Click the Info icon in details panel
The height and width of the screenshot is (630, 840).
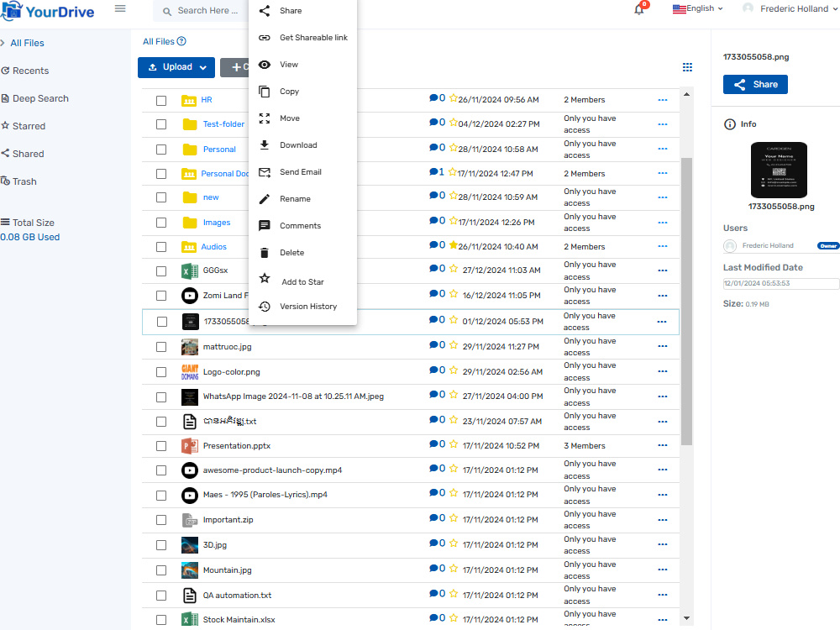(730, 124)
